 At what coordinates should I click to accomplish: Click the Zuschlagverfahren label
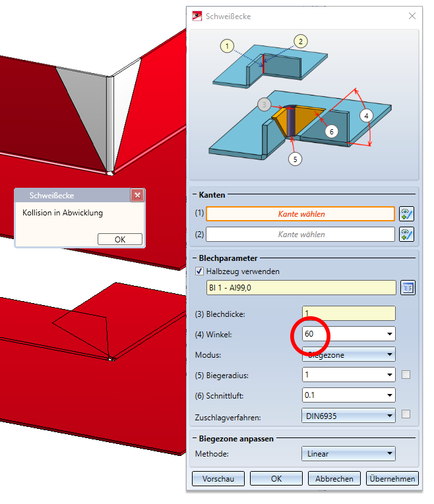point(228,418)
